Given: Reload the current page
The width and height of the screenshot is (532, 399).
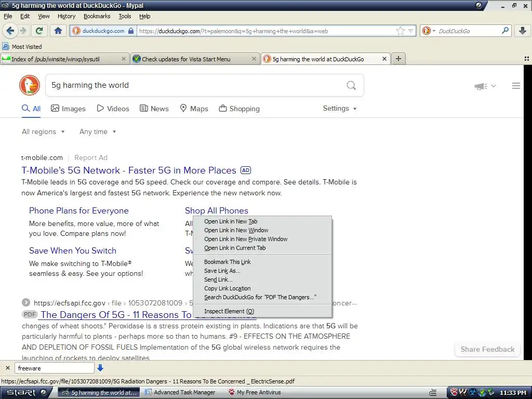Looking at the screenshot, I should [x=39, y=31].
